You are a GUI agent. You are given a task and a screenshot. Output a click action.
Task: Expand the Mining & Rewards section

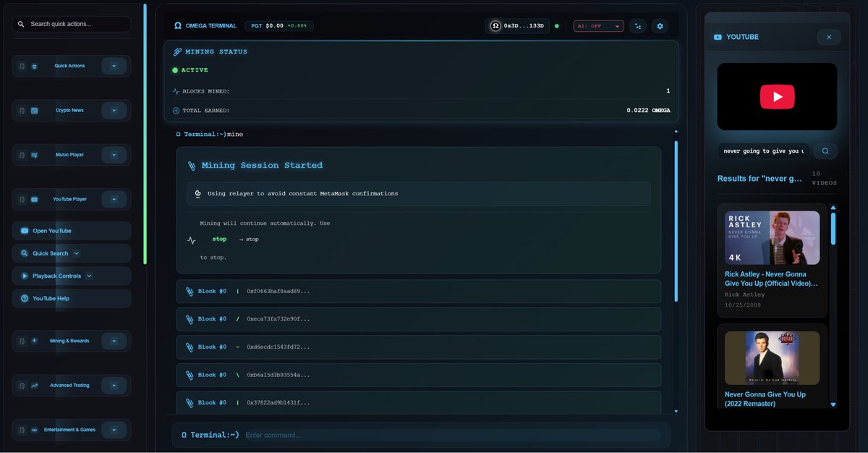[114, 341]
